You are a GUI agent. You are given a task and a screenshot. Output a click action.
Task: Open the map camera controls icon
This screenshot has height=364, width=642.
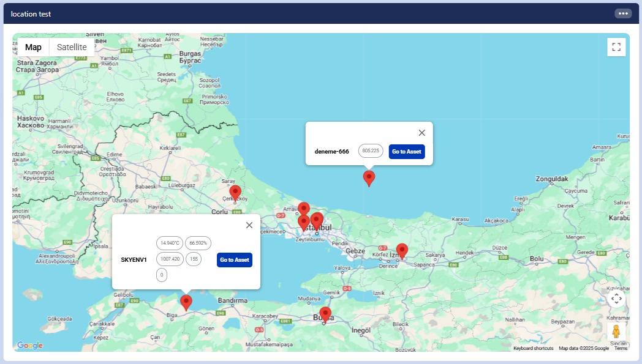616,299
